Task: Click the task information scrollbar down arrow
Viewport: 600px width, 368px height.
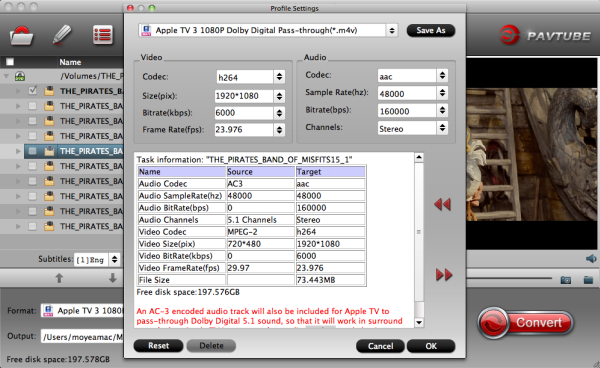Action: pyautogui.click(x=419, y=322)
